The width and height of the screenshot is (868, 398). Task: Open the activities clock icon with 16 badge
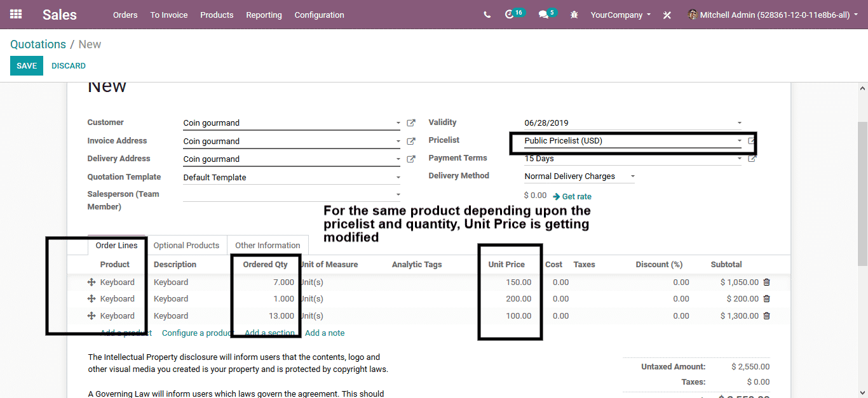(510, 15)
